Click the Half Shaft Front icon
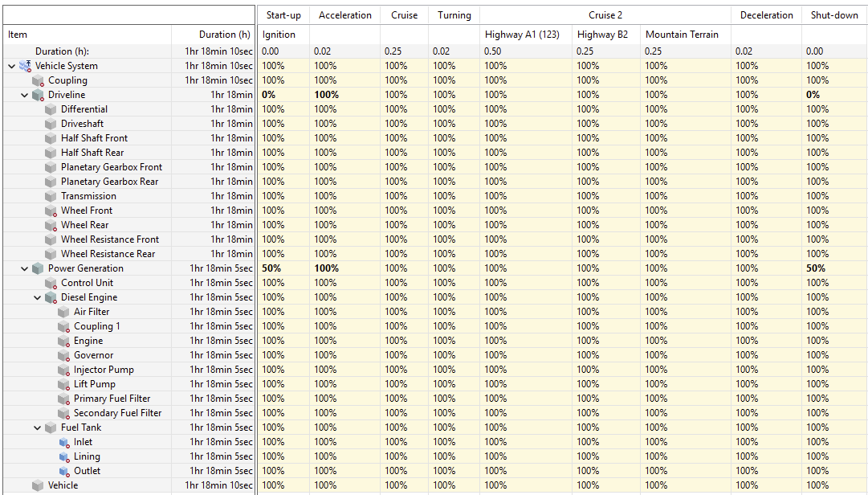This screenshot has width=868, height=495. pos(51,138)
